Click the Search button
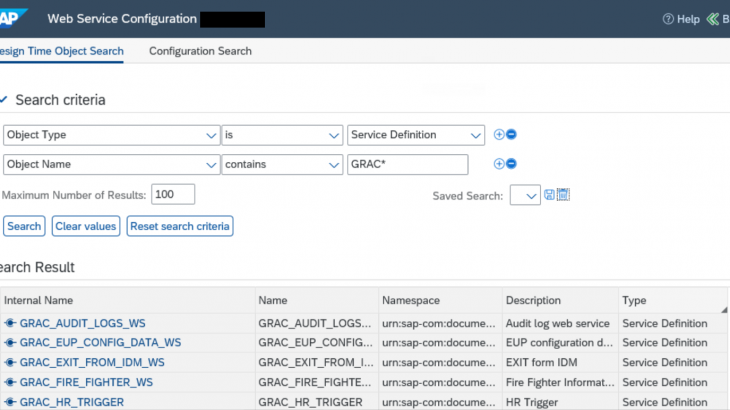730x410 pixels. pos(24,226)
